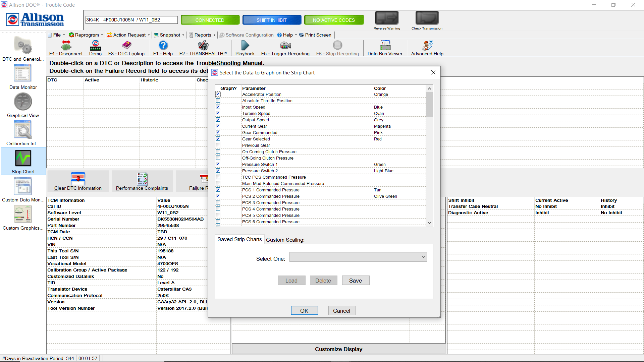Image resolution: width=644 pixels, height=362 pixels.
Task: Open Data Monitor in sidebar
Action: click(23, 73)
